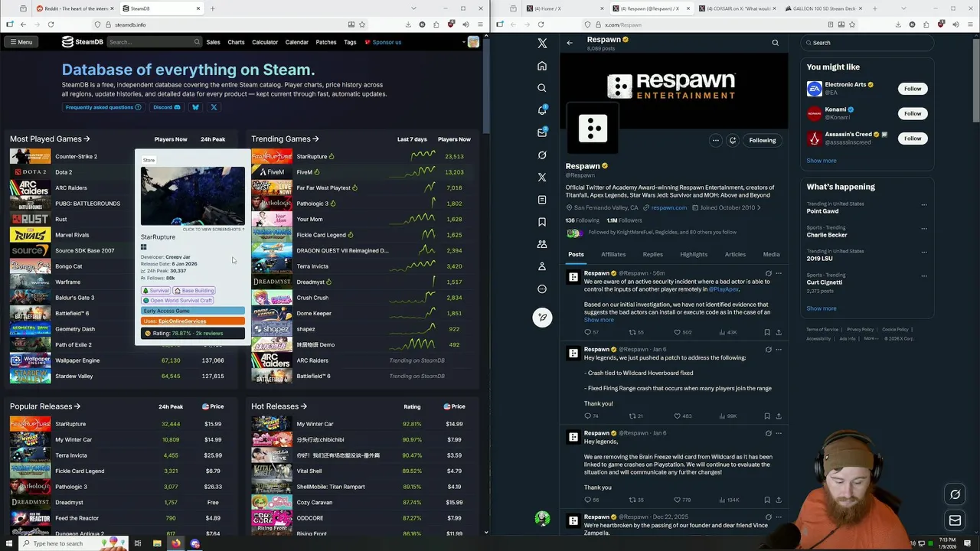Open the X logo in the sidebar
The height and width of the screenshot is (551, 980).
(x=542, y=44)
